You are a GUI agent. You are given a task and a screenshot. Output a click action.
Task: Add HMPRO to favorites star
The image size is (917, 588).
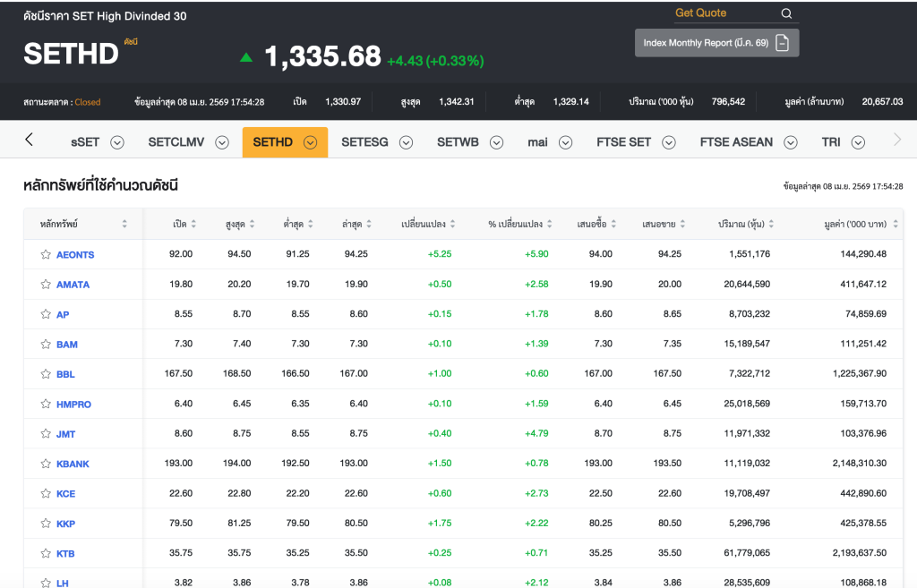[x=46, y=404]
